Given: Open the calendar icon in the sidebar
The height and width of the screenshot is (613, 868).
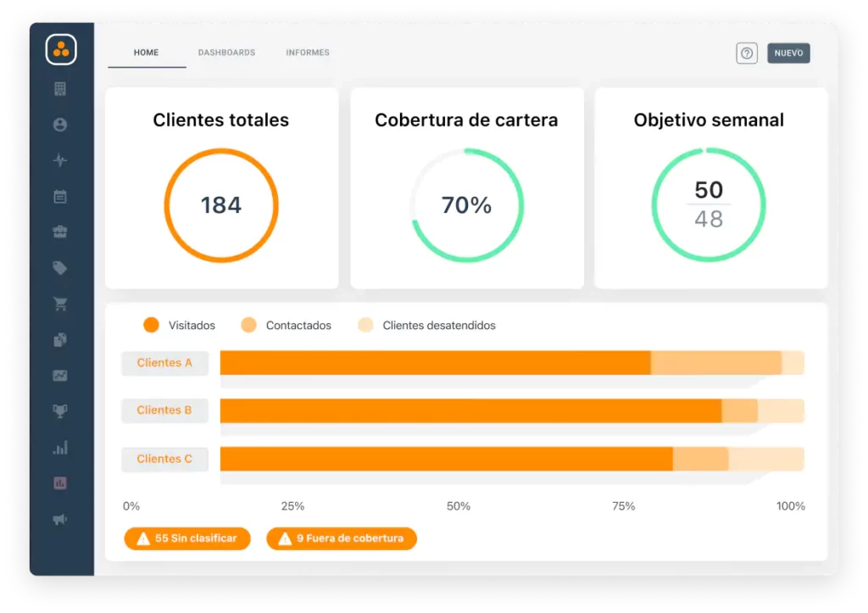Looking at the screenshot, I should click(59, 196).
